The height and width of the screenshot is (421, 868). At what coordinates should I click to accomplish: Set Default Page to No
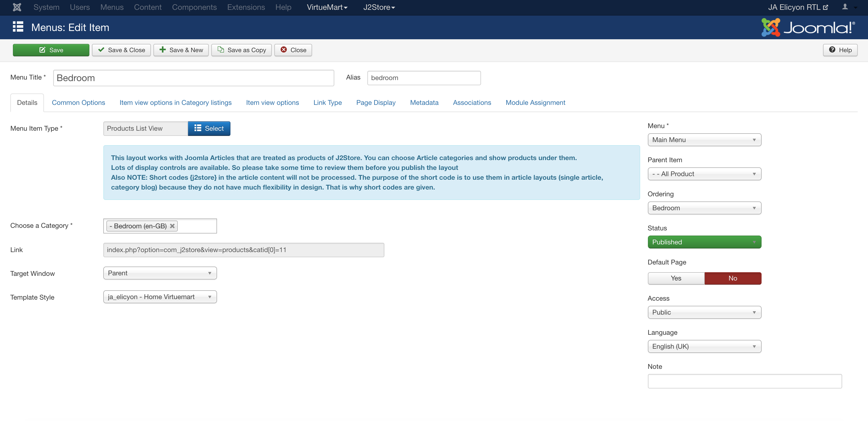click(733, 278)
